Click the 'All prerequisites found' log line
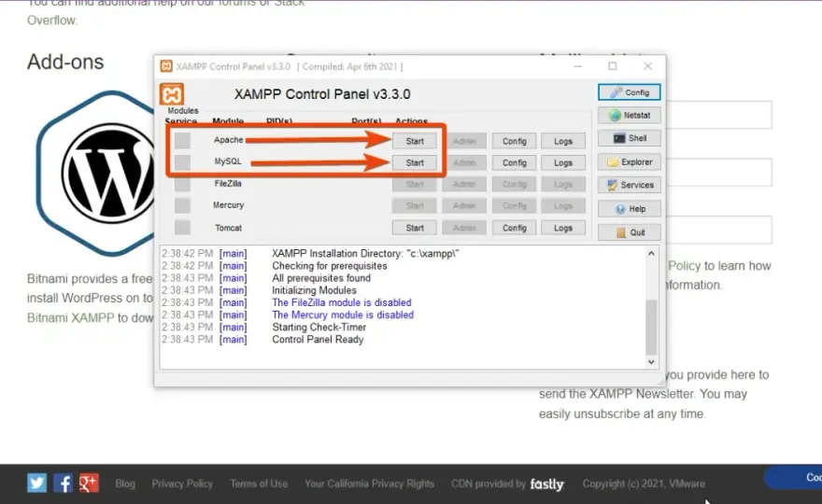Screen dimensions: 822x504 [x=320, y=278]
